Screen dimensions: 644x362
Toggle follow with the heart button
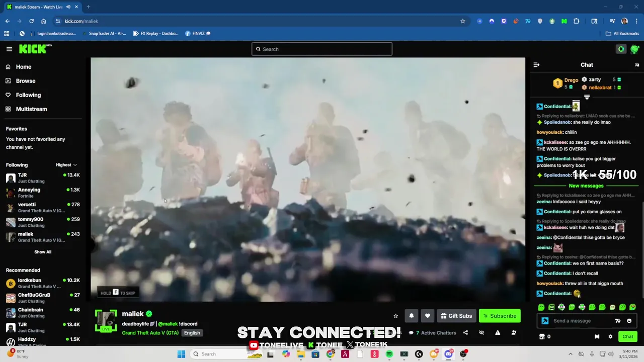tap(427, 316)
